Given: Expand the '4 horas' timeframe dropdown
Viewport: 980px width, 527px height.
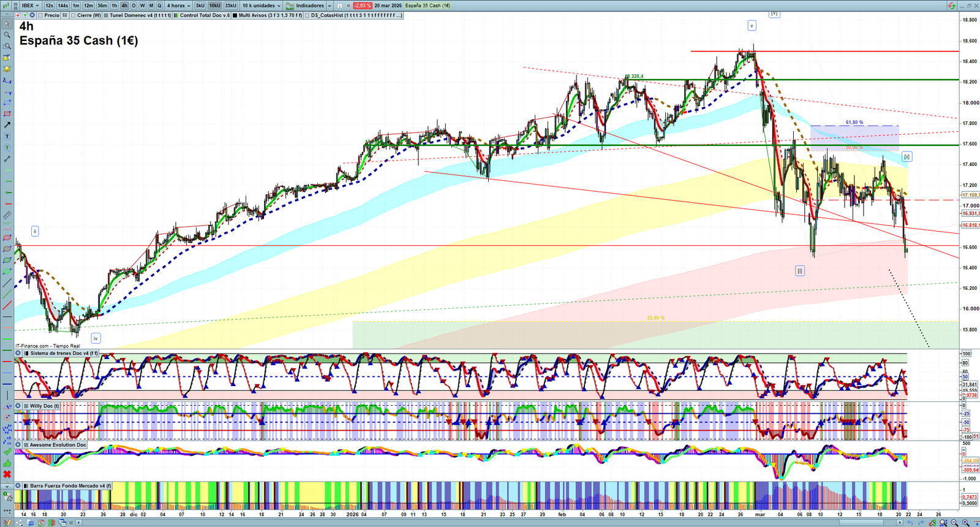Looking at the screenshot, I should pos(179,6).
